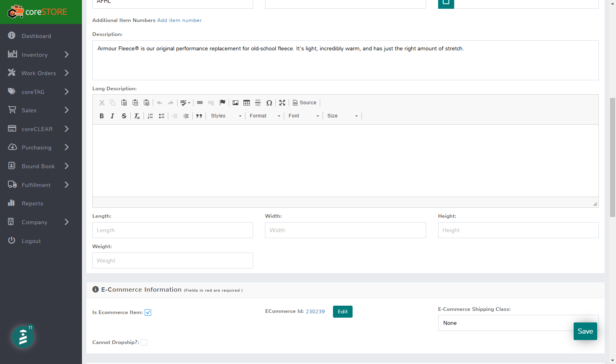Open Dashboard in the sidebar
Viewport: 616px width, 364px height.
pyautogui.click(x=36, y=36)
